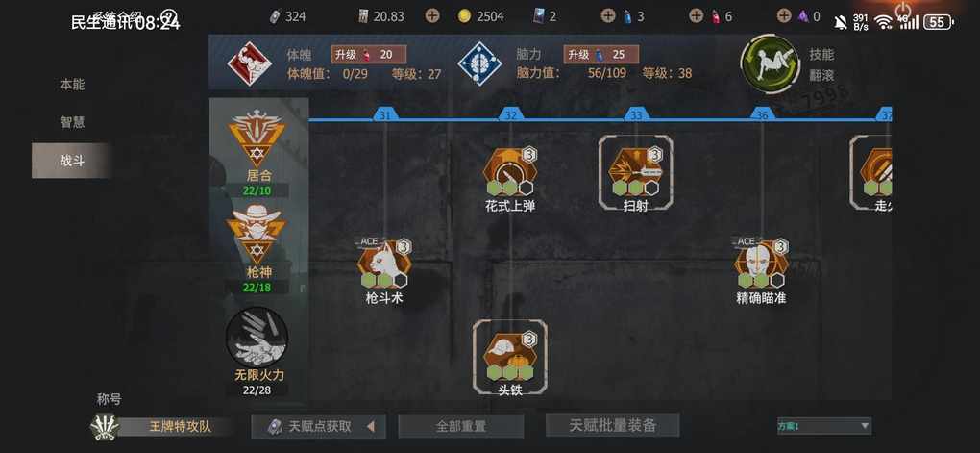980x453 pixels.
Task: Open the 翻滚 skill icon
Action: [x=770, y=63]
